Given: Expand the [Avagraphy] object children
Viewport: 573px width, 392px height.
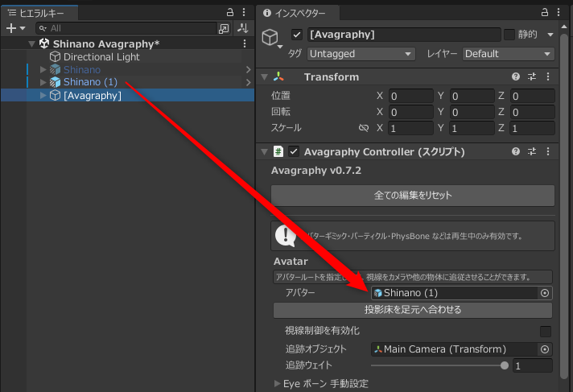Looking at the screenshot, I should pyautogui.click(x=43, y=96).
